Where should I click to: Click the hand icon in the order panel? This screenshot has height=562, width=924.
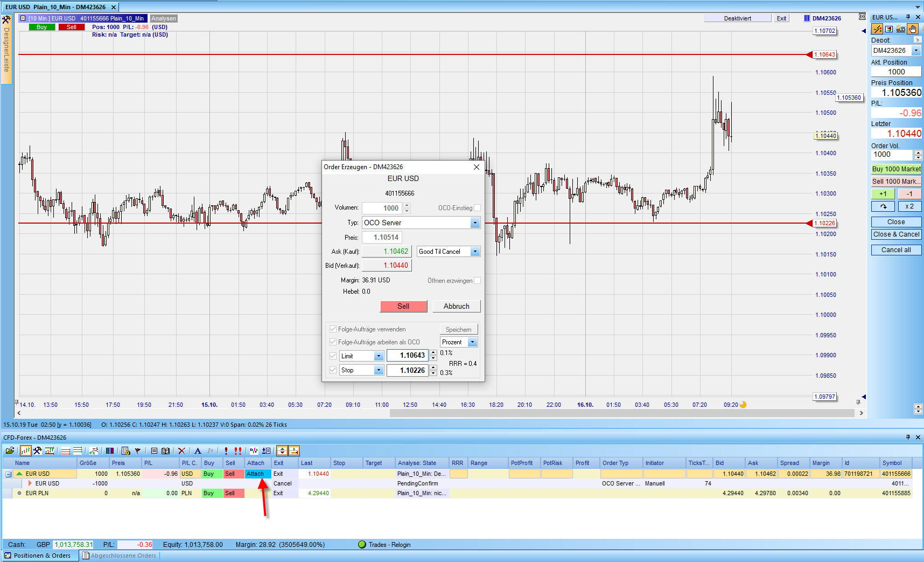click(x=912, y=29)
